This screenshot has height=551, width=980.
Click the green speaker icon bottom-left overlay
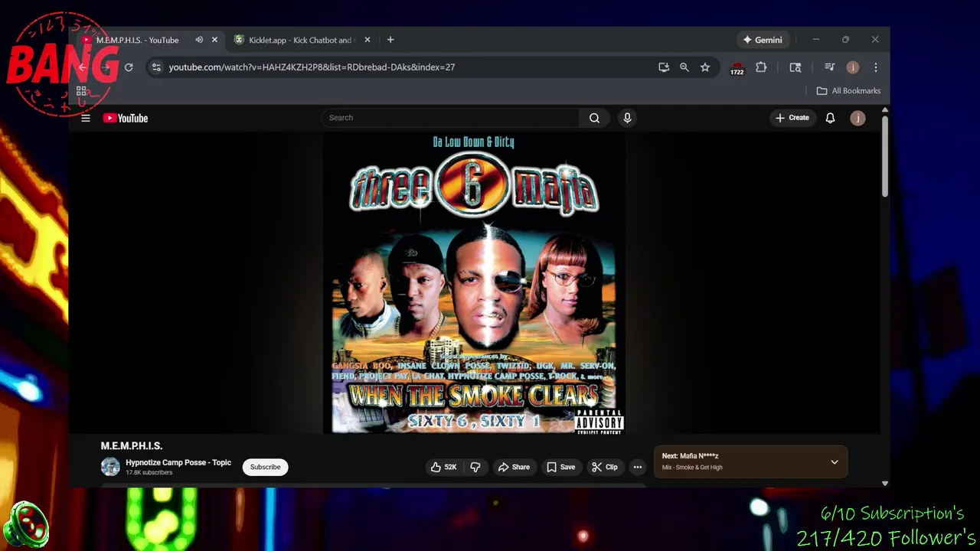(26, 524)
